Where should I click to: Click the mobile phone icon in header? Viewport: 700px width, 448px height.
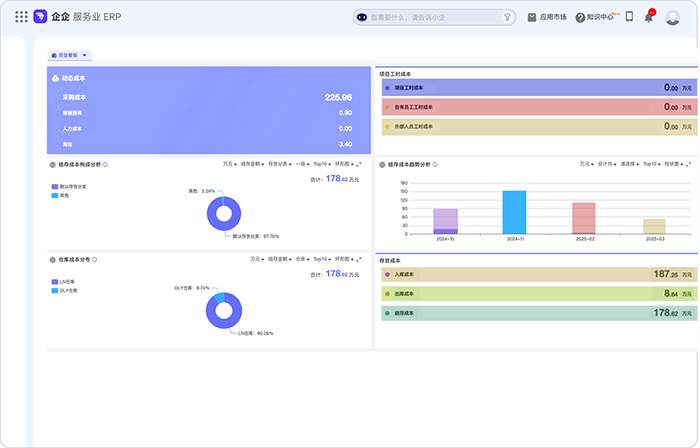[x=629, y=17]
